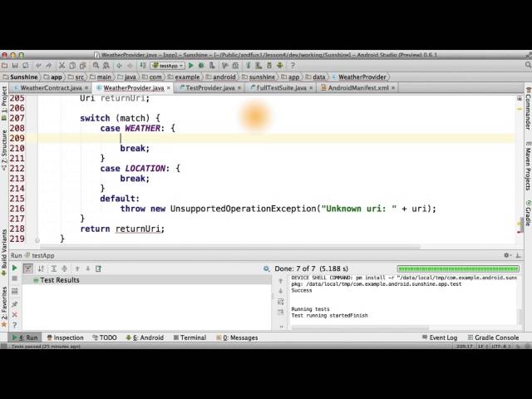Click Next Failed Test down arrow
This screenshot has width=532, height=399.
[87, 268]
